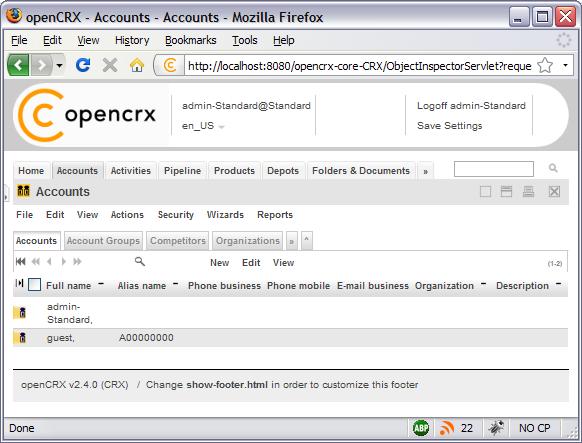This screenshot has width=582, height=443.
Task: Select the Organizations grid tab
Action: pos(248,241)
